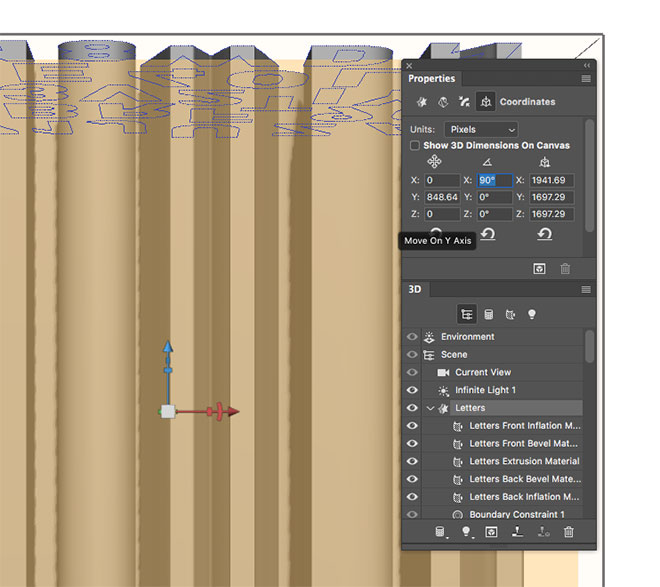660x587 pixels.
Task: Toggle visibility of Letters Extrusion Material
Action: (x=412, y=461)
